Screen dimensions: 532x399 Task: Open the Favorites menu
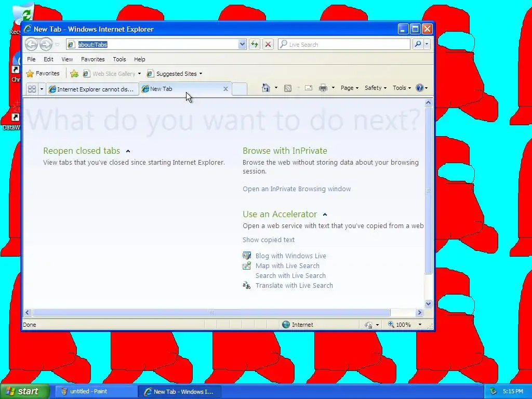pyautogui.click(x=92, y=59)
